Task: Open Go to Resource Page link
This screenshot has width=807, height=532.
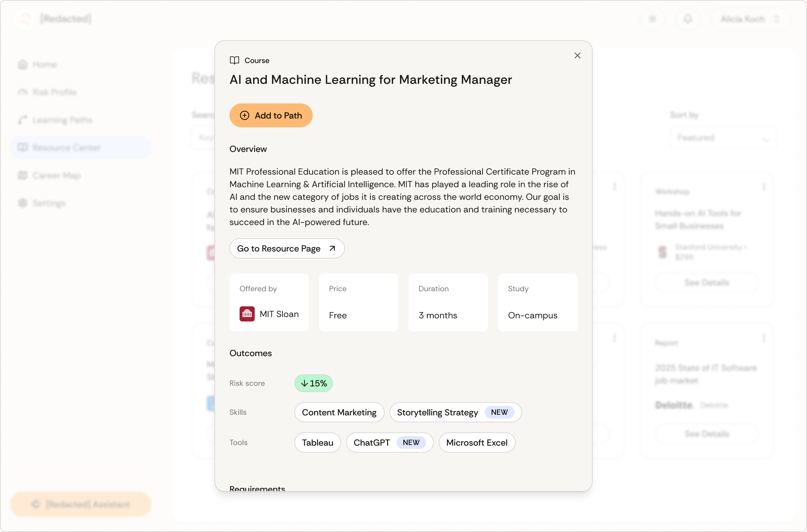Action: point(287,248)
